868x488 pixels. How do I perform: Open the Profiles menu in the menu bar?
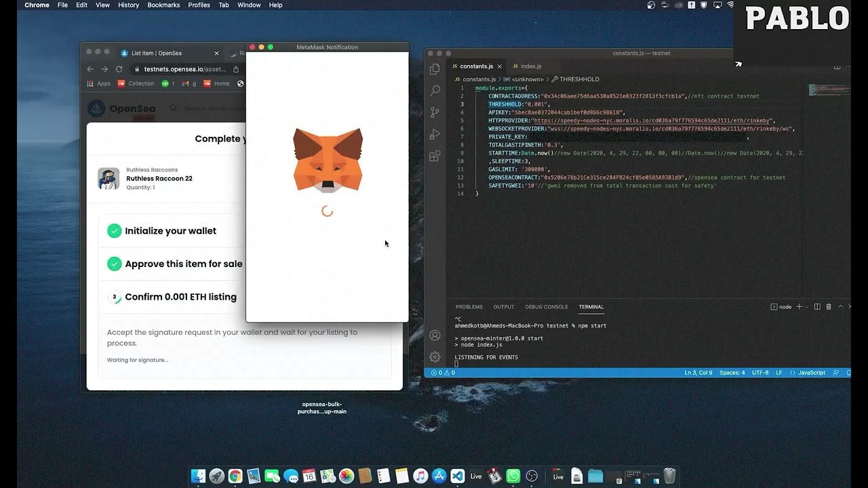click(x=199, y=5)
